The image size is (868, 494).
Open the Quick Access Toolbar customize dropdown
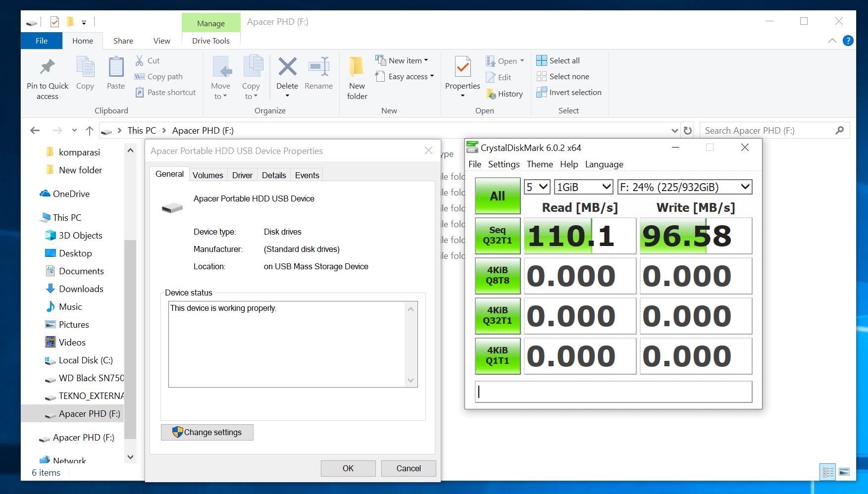point(84,22)
